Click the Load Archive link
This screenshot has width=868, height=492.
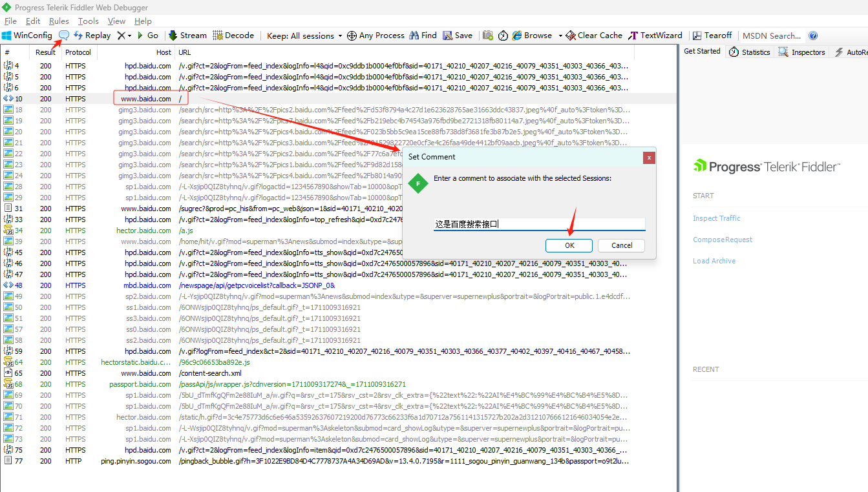coord(714,261)
